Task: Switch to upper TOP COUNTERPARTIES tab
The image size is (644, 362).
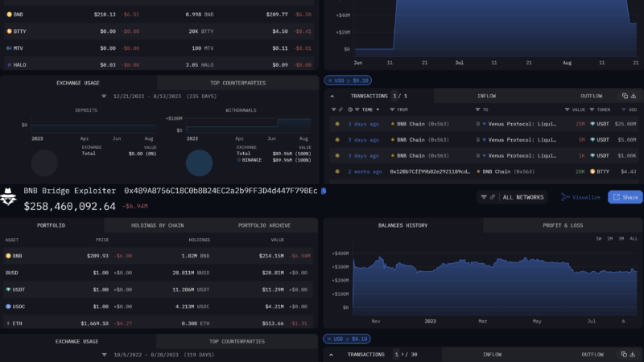Action: [237, 83]
